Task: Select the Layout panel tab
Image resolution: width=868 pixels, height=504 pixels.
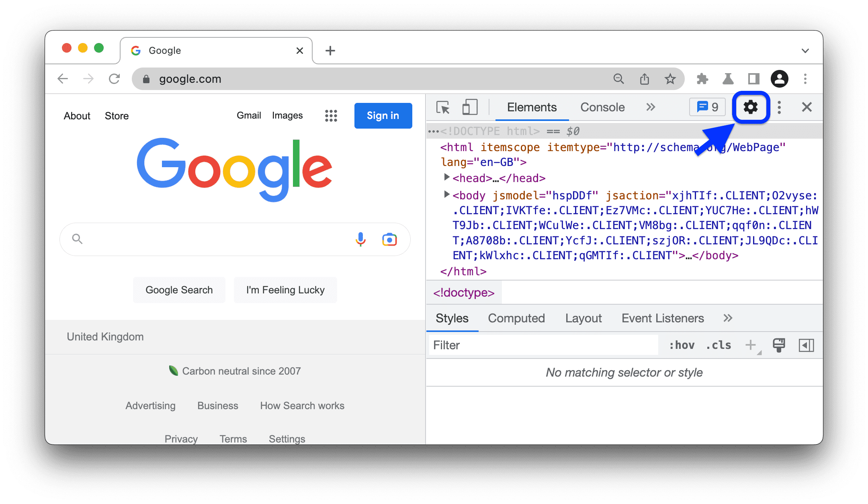Action: (582, 318)
